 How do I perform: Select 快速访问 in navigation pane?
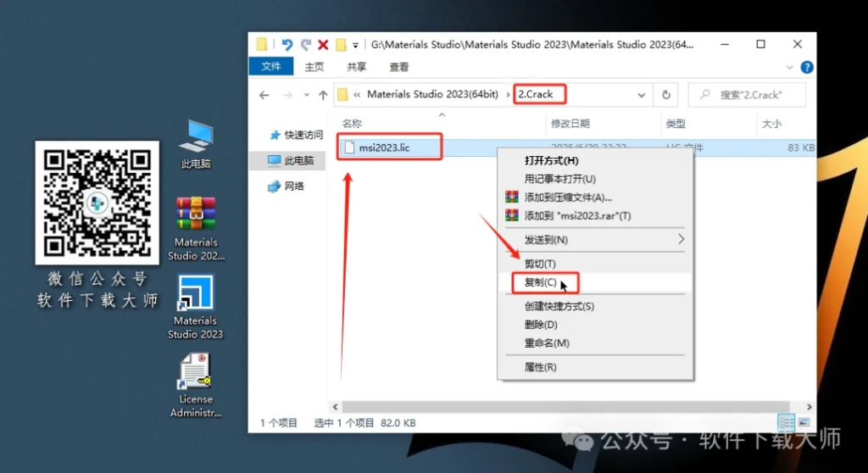click(x=296, y=135)
